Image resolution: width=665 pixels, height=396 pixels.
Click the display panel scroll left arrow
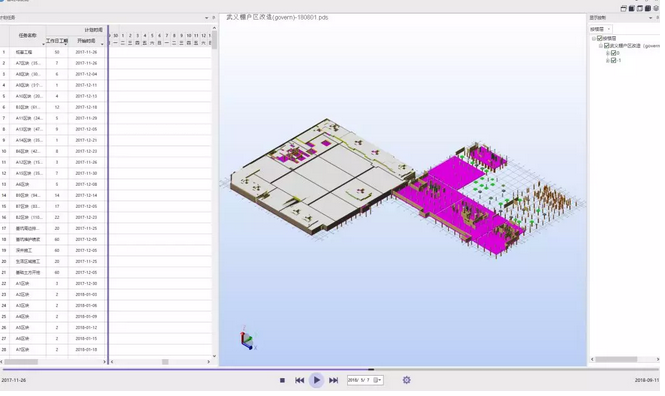pos(592,359)
